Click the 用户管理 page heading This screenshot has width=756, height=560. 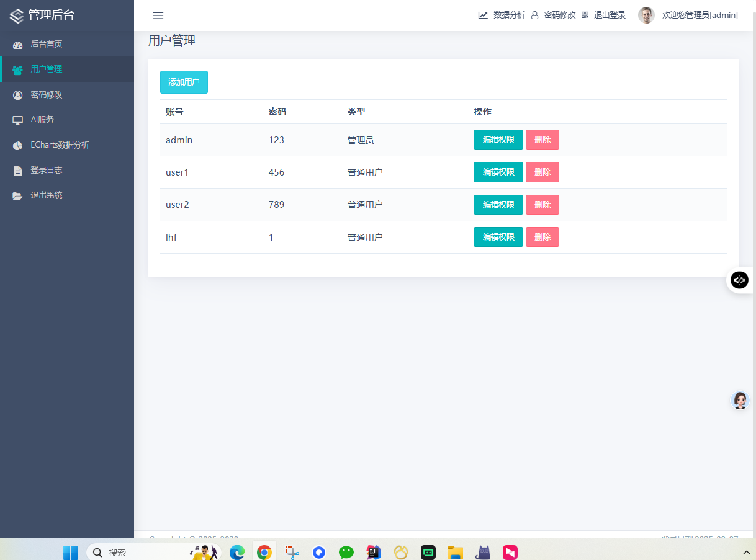[172, 41]
